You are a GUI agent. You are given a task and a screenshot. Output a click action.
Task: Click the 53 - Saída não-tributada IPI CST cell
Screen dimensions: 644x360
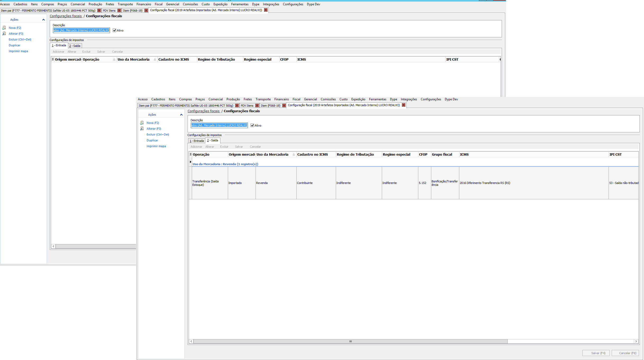pyautogui.click(x=624, y=183)
